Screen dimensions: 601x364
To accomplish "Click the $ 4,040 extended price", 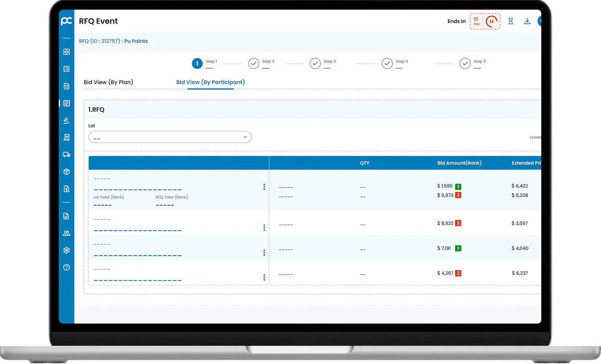I will pos(520,248).
